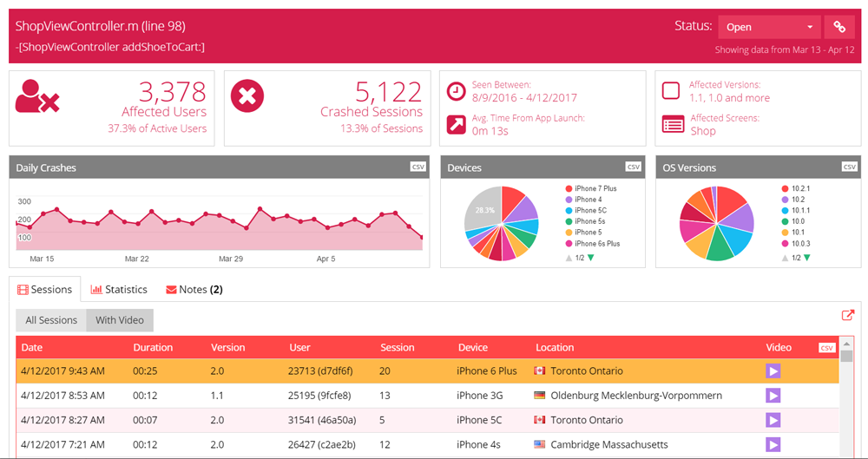Click the link icon button beside Status
This screenshot has height=459, width=868.
pos(839,27)
